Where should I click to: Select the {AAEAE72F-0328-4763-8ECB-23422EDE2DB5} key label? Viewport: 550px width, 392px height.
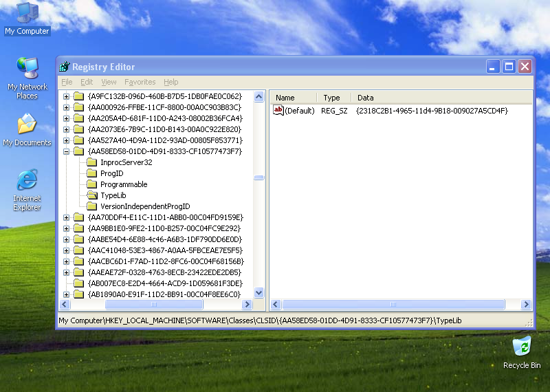[164, 272]
